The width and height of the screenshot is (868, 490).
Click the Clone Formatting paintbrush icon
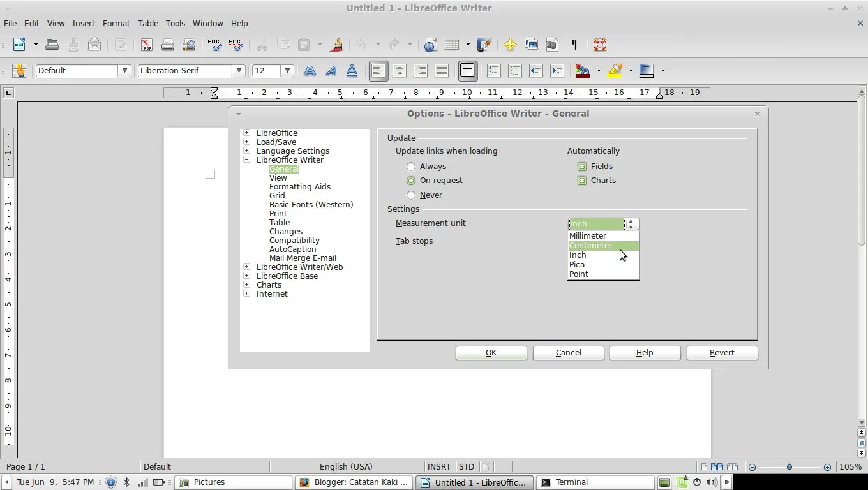tap(337, 45)
